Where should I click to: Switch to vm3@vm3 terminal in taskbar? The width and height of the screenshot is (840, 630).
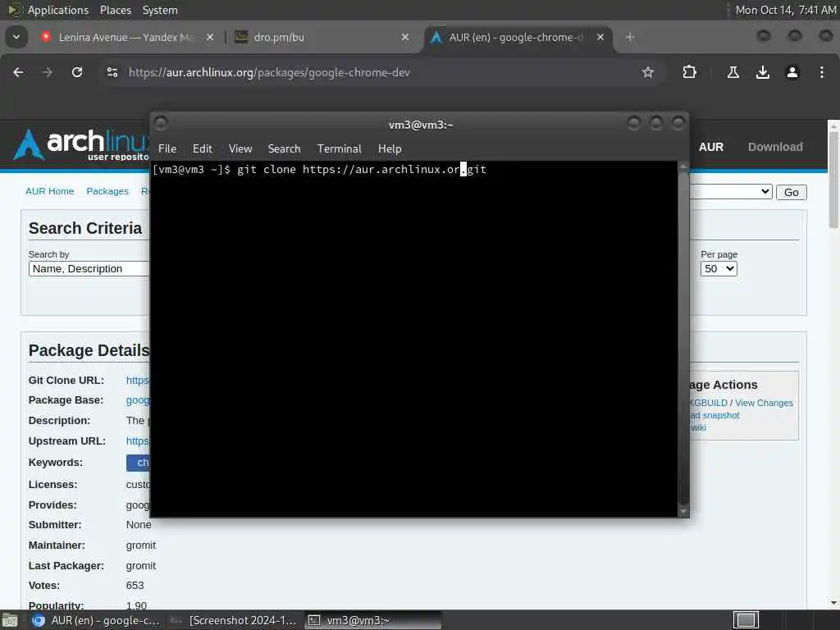coord(373,620)
